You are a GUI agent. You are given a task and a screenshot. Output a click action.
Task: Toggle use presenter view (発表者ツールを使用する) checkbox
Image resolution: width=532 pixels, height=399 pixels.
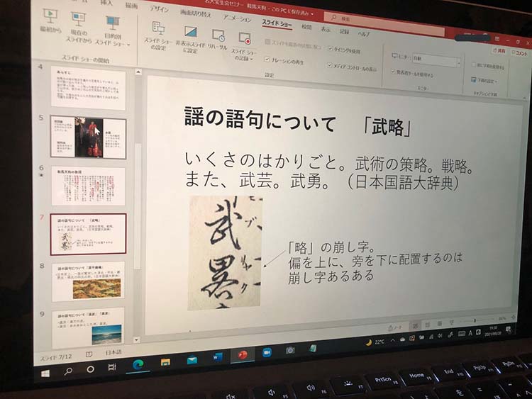click(393, 72)
